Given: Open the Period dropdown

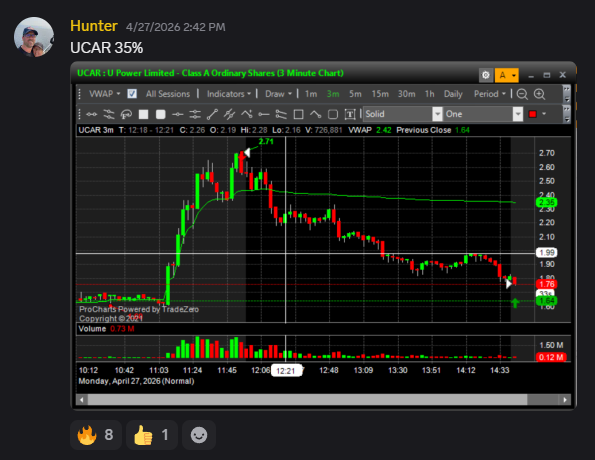Looking at the screenshot, I should pyautogui.click(x=490, y=94).
